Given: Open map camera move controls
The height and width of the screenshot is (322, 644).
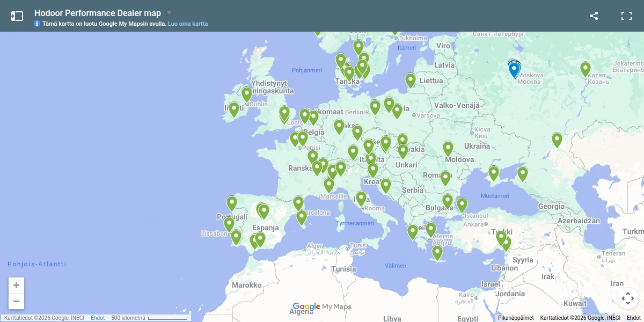Looking at the screenshot, I should click(627, 298).
